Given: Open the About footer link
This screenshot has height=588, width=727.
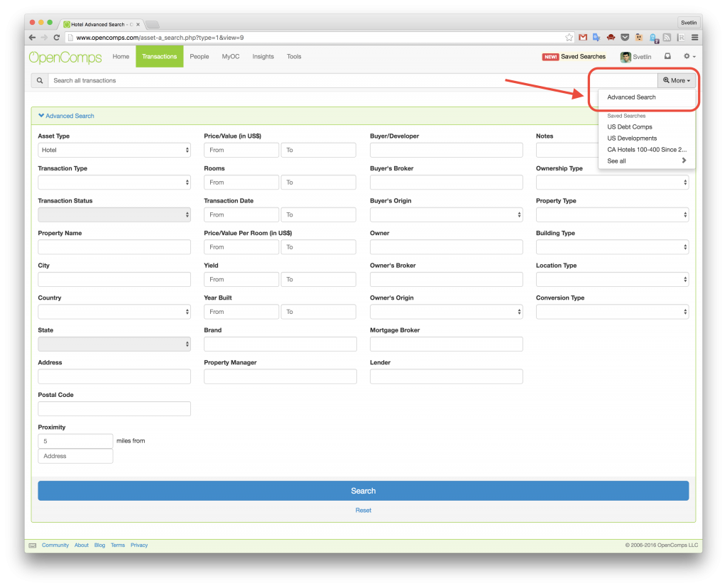Looking at the screenshot, I should tap(82, 545).
